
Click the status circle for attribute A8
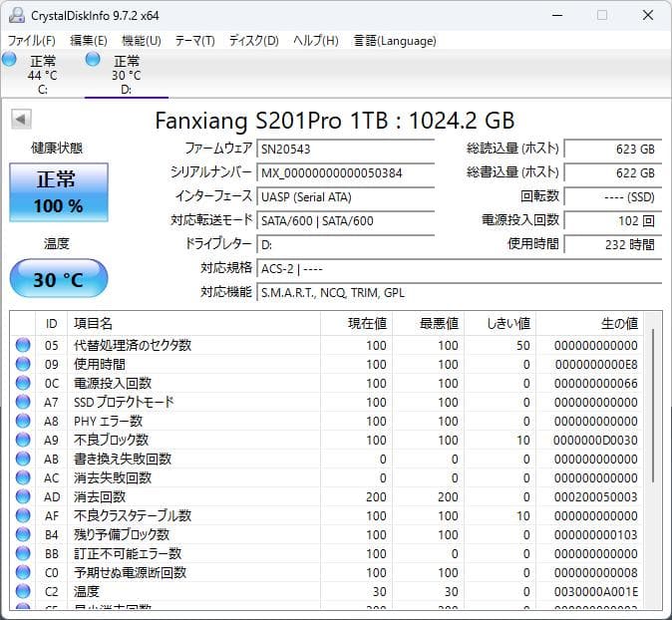point(23,421)
